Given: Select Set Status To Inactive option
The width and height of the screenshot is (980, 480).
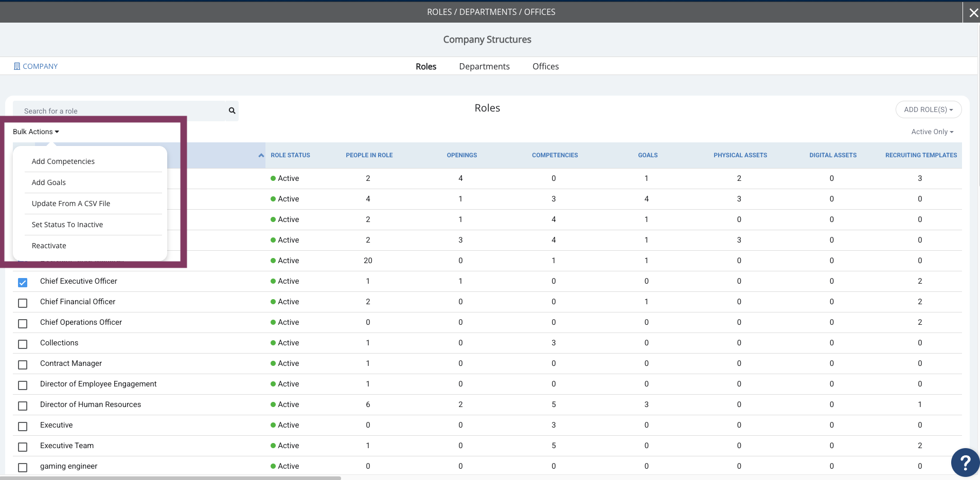Looking at the screenshot, I should 67,225.
